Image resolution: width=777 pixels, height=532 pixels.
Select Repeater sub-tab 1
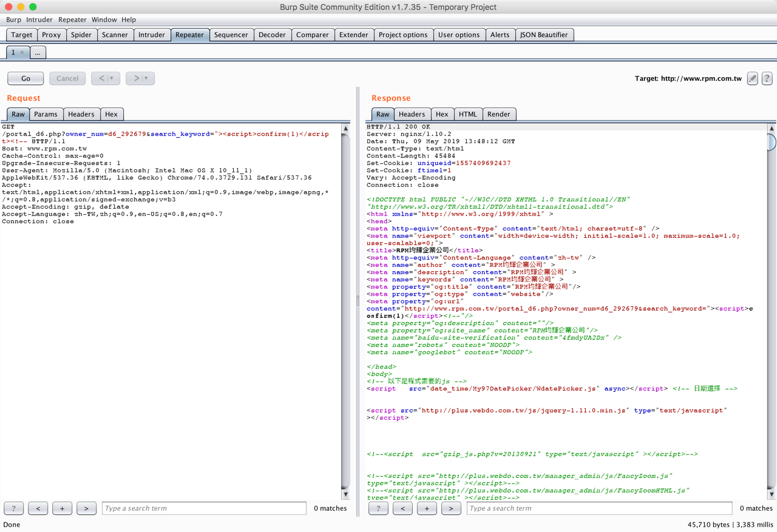(13, 53)
